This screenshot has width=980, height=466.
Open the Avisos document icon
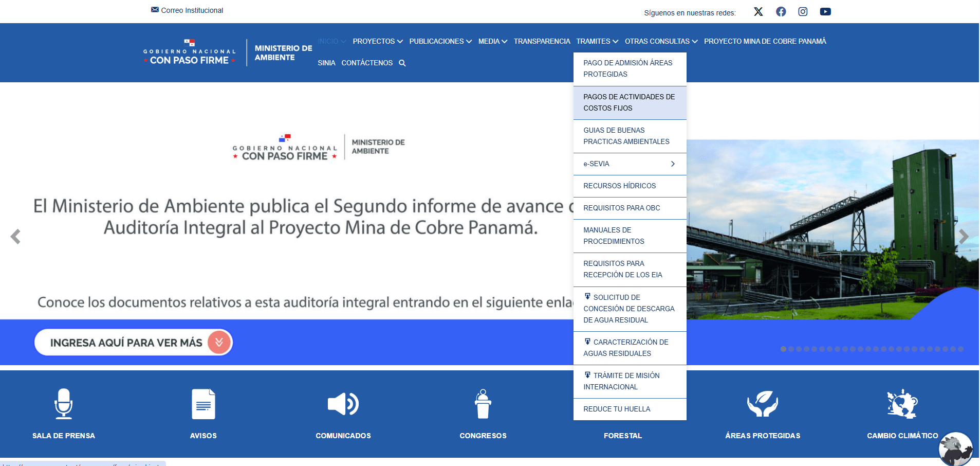click(x=204, y=404)
